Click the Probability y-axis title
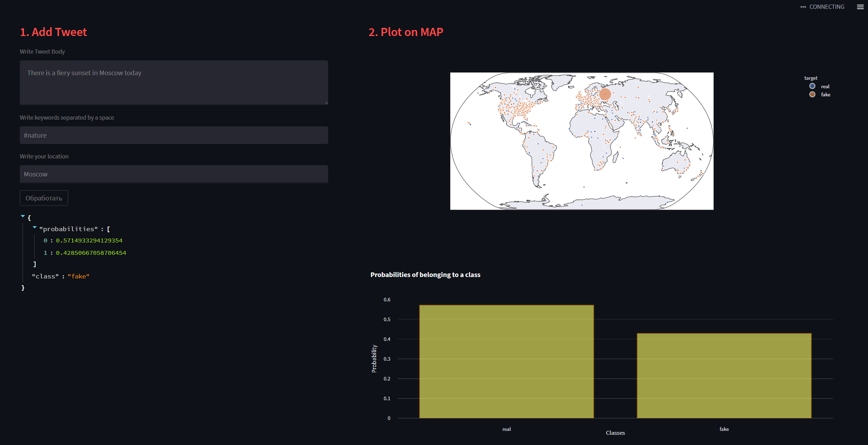Viewport: 868px width, 445px height. (374, 359)
